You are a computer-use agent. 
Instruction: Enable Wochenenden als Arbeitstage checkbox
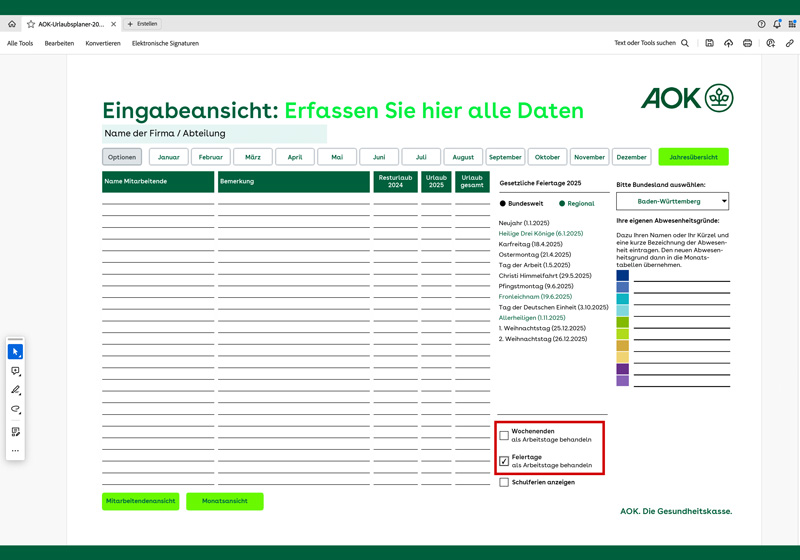(504, 436)
